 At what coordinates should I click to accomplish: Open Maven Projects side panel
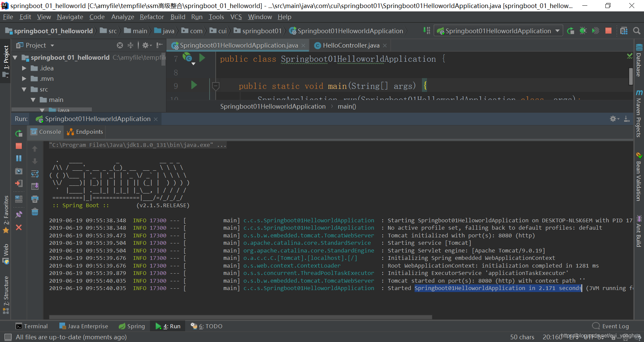(x=639, y=113)
